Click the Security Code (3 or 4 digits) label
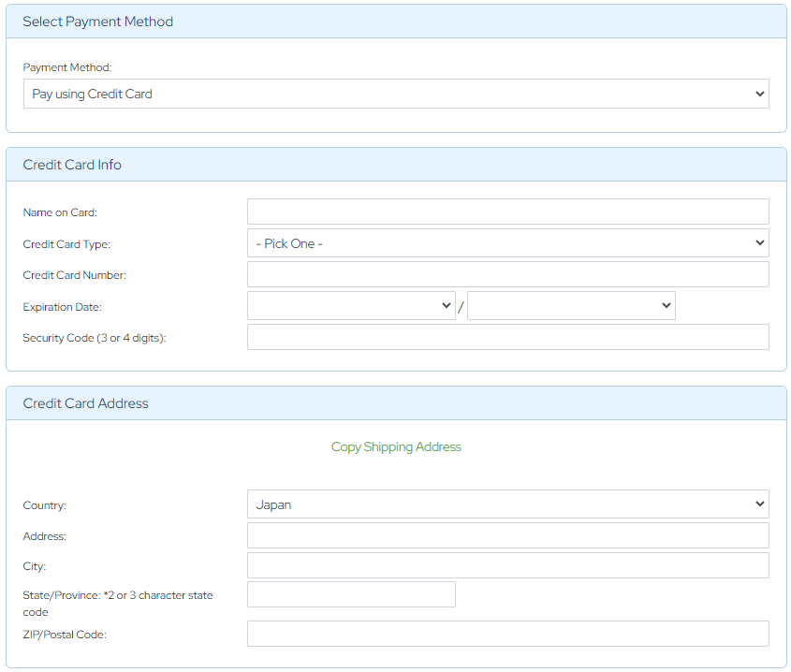791x672 pixels. (x=94, y=338)
